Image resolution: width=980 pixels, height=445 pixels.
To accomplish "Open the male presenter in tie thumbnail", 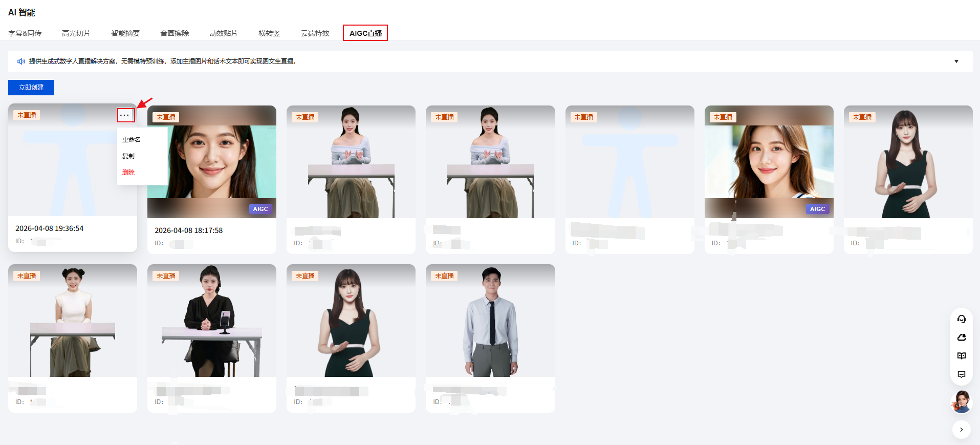I will [x=490, y=321].
